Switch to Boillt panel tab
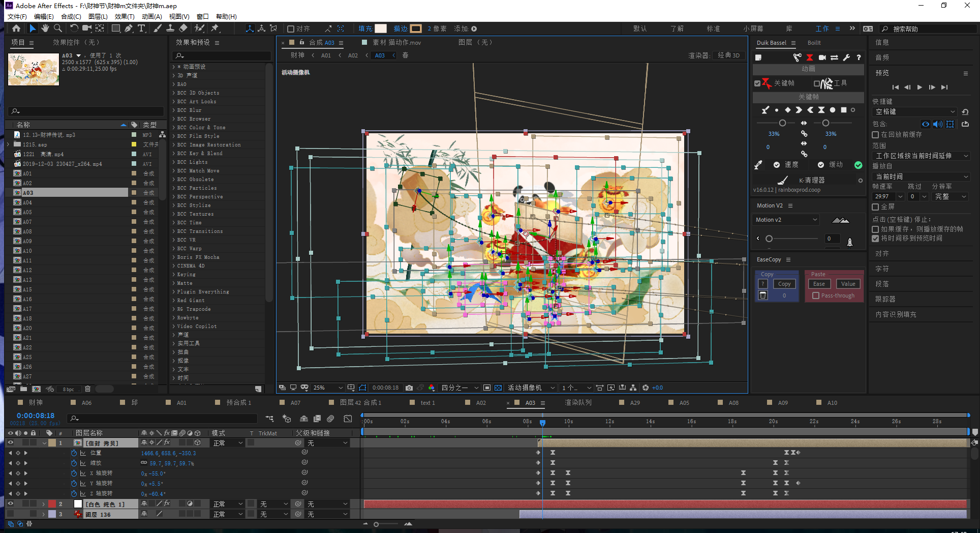This screenshot has height=533, width=980. (x=814, y=43)
